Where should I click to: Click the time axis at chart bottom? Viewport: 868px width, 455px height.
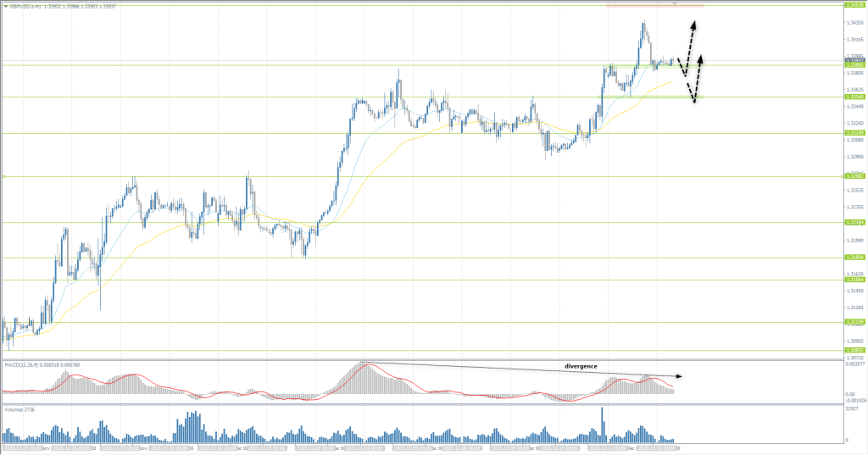pyautogui.click(x=339, y=447)
